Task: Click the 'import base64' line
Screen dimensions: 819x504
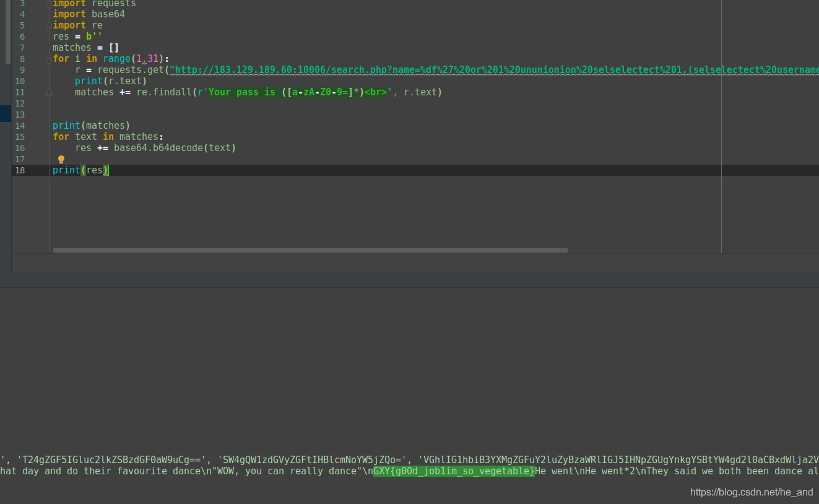Action: 89,14
